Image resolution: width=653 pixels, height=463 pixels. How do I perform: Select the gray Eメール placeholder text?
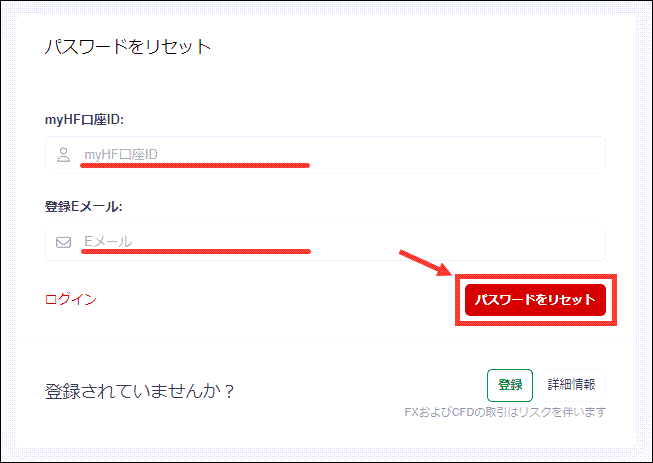pos(108,241)
